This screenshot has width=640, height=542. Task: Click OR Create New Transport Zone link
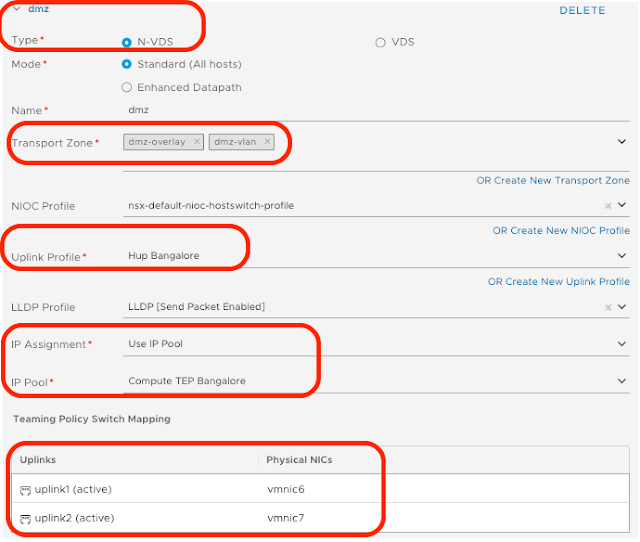553,181
